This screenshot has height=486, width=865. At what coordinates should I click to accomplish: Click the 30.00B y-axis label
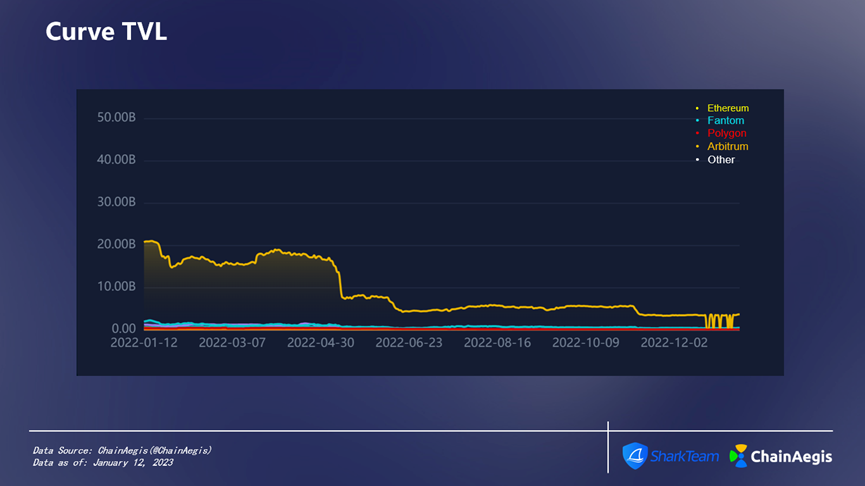(116, 202)
